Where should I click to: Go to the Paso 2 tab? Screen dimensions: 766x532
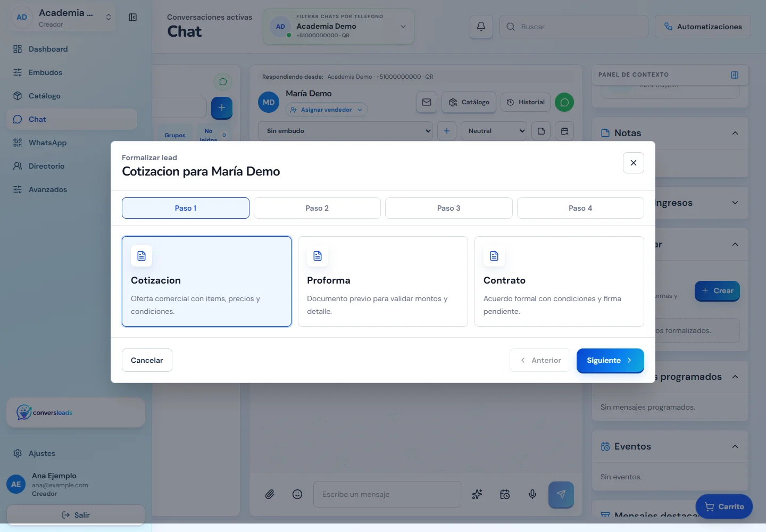(317, 208)
